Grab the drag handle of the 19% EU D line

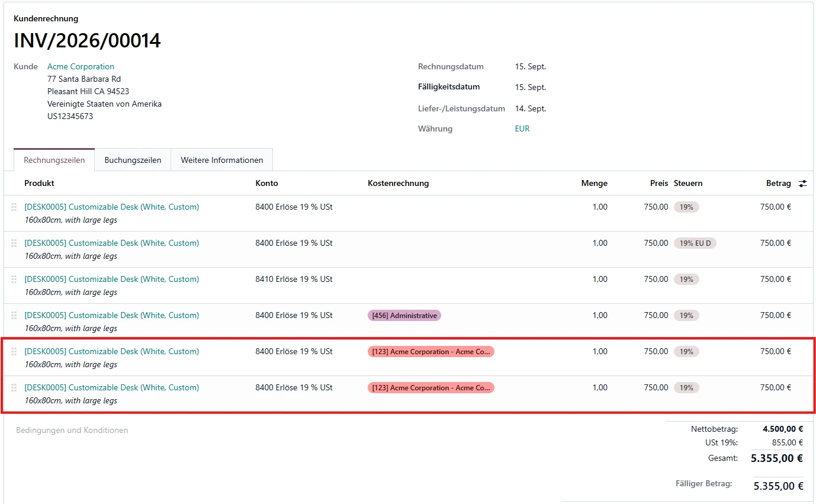click(14, 243)
